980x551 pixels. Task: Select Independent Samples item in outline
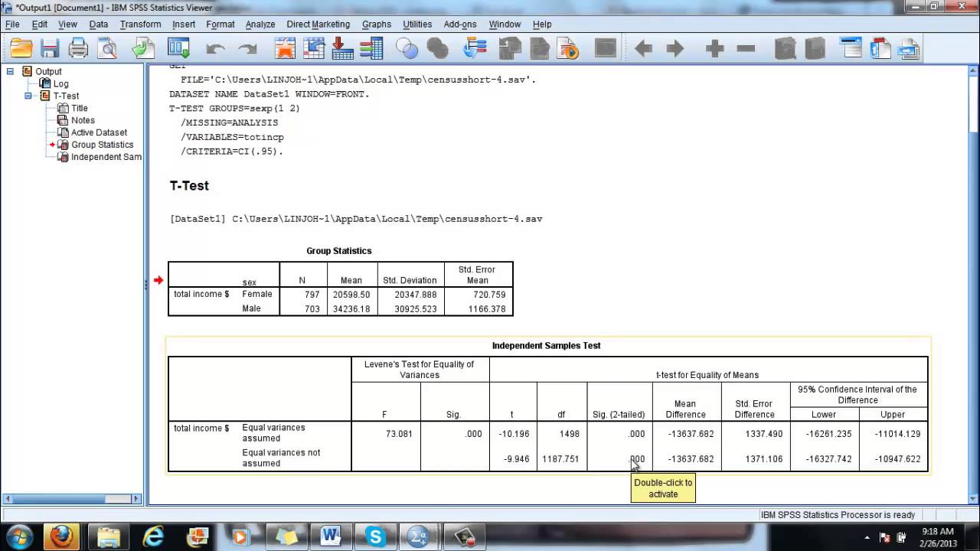coord(106,157)
